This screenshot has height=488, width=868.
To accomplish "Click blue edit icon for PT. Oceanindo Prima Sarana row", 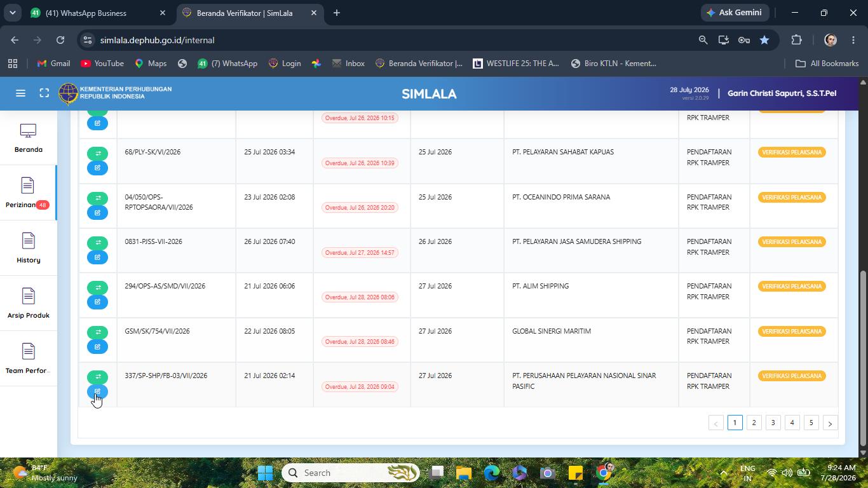I will 97,213.
